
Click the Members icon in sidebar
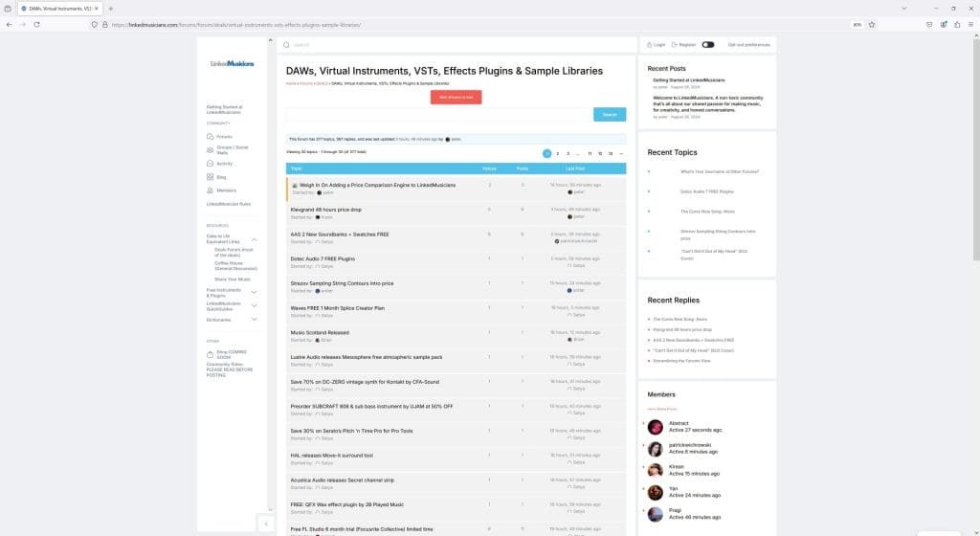[x=210, y=190]
